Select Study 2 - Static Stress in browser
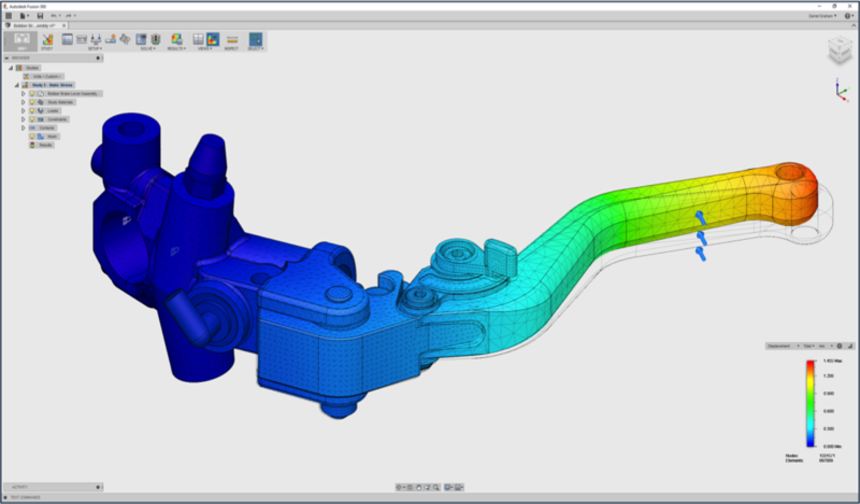 [x=52, y=85]
